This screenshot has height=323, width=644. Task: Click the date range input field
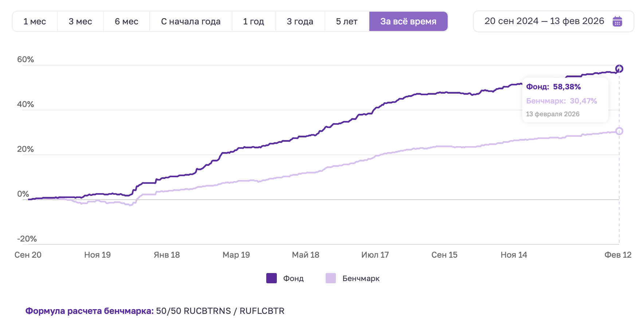point(544,22)
